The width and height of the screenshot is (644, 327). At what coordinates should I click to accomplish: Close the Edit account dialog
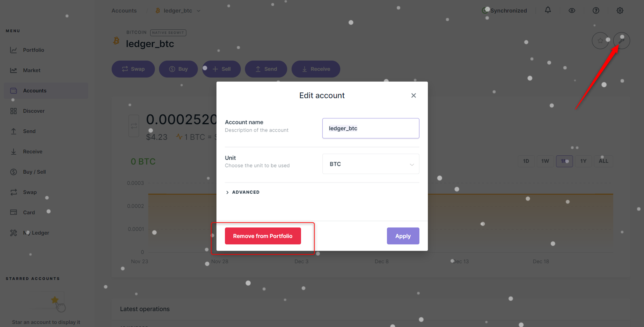pos(413,95)
